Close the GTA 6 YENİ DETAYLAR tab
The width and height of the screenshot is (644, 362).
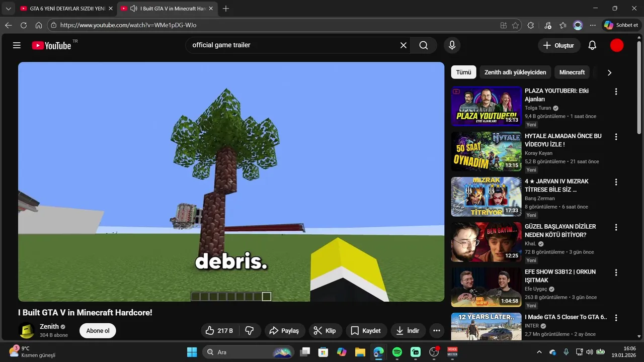(x=110, y=9)
